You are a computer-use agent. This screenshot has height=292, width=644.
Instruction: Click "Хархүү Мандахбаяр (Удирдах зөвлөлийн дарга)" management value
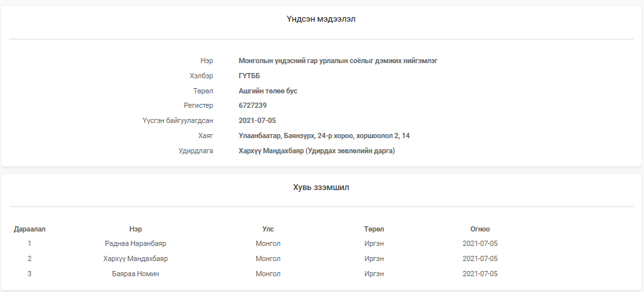point(316,151)
